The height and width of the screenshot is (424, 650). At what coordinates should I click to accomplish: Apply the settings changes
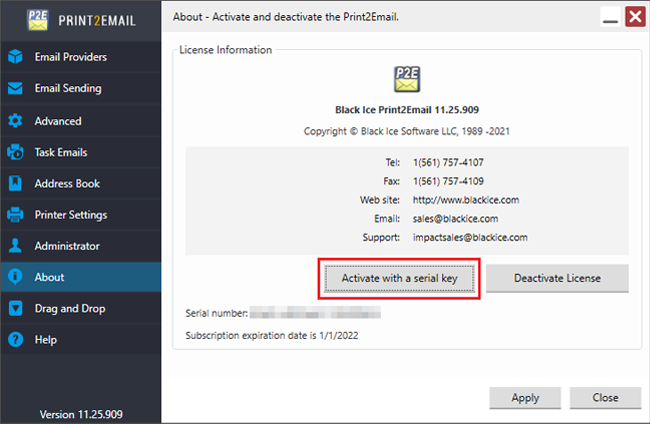[x=525, y=398]
